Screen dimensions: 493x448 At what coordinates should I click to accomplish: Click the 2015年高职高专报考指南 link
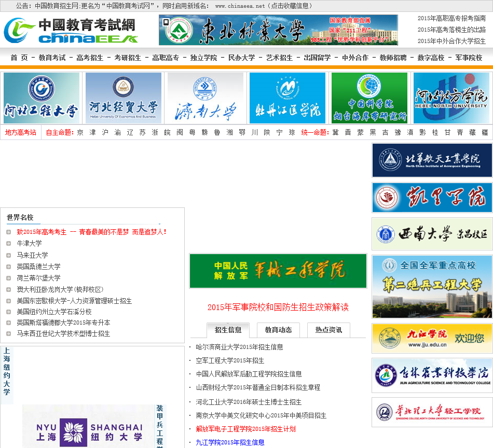[451, 19]
